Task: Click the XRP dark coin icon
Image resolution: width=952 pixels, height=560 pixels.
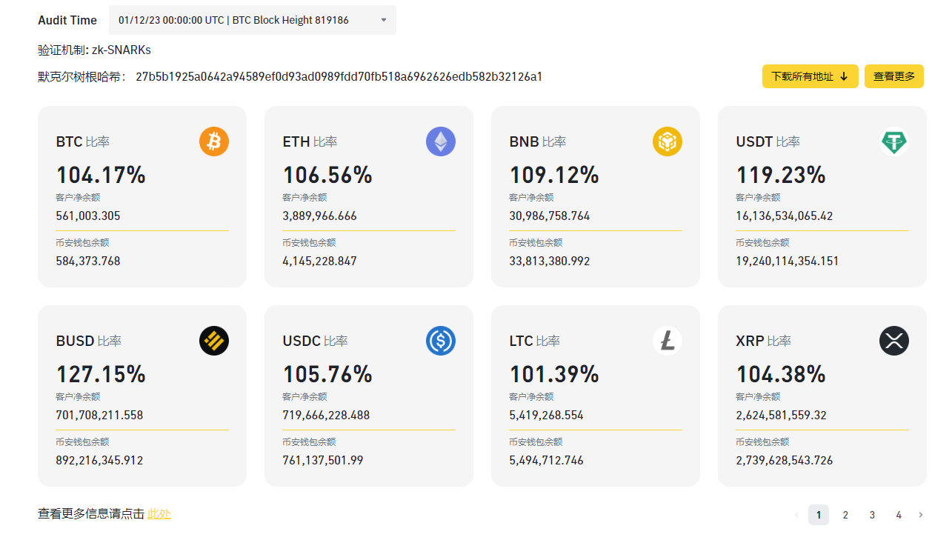Action: coord(894,341)
